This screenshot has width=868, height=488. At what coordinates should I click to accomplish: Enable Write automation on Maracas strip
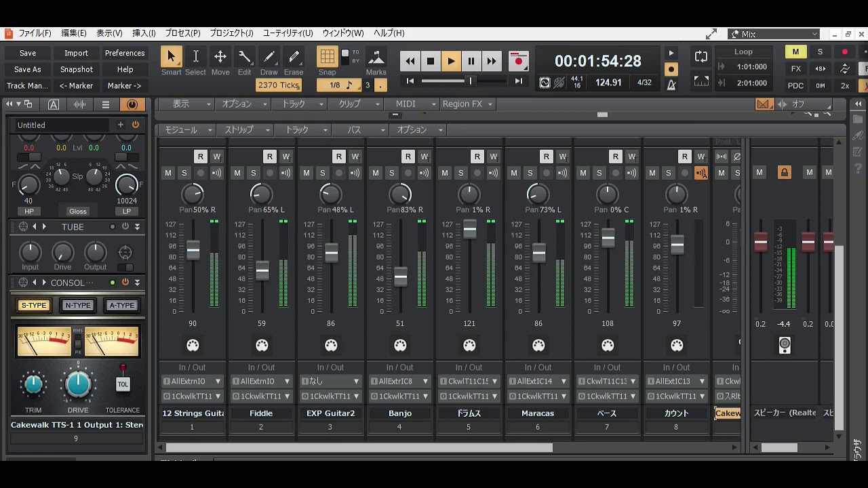(562, 157)
